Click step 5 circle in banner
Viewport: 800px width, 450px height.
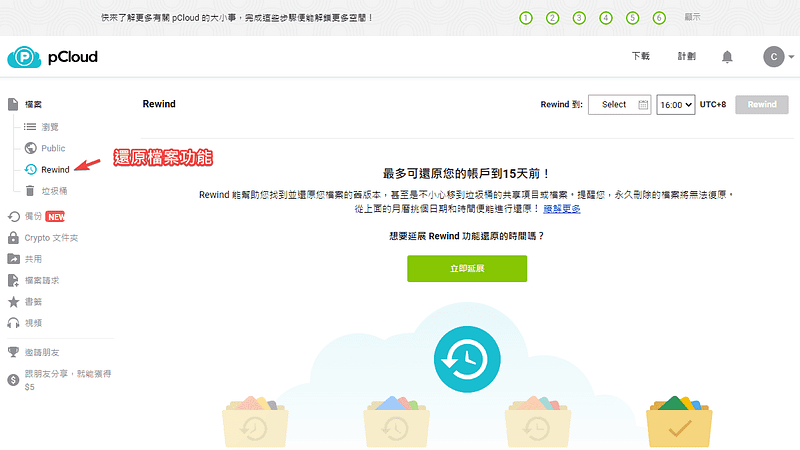[632, 18]
